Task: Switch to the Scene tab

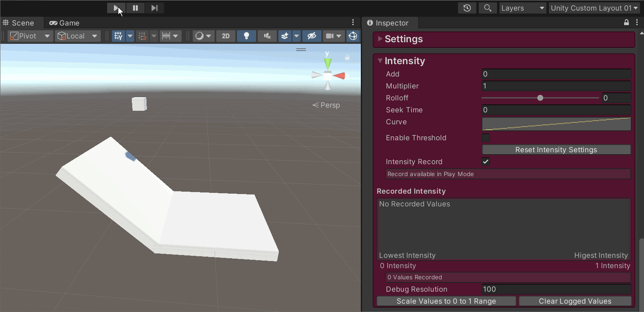Action: point(19,23)
